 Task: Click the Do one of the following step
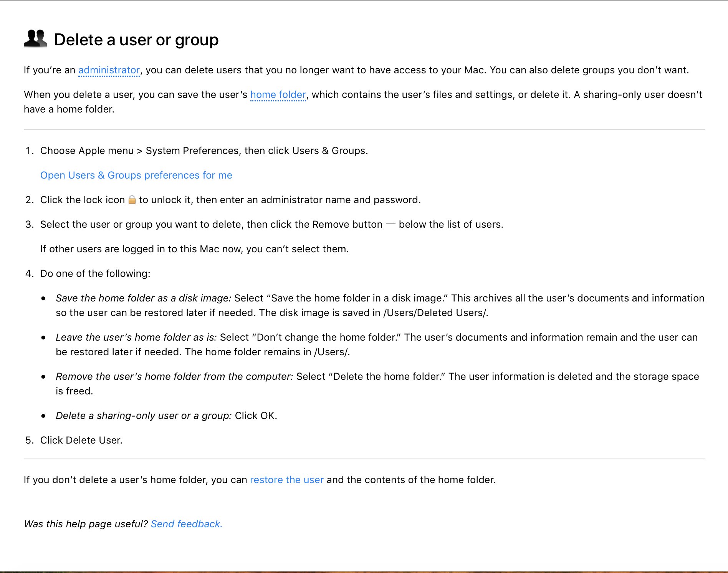(x=95, y=274)
